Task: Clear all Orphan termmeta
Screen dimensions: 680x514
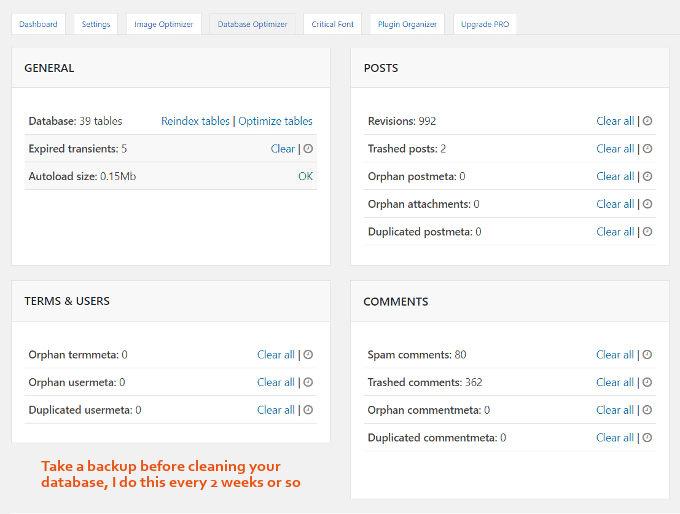Action: point(276,355)
